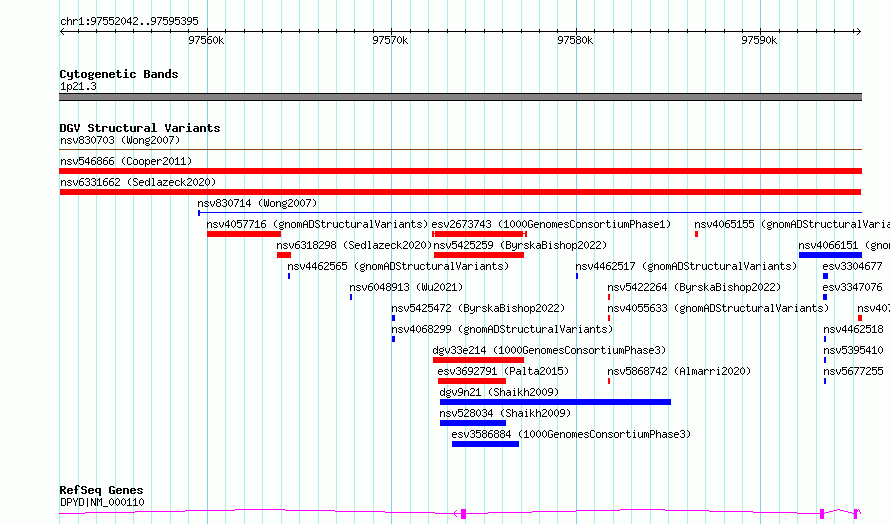Select the nsv528034 (Shaikh2009) label
The height and width of the screenshot is (524, 890).
(505, 413)
